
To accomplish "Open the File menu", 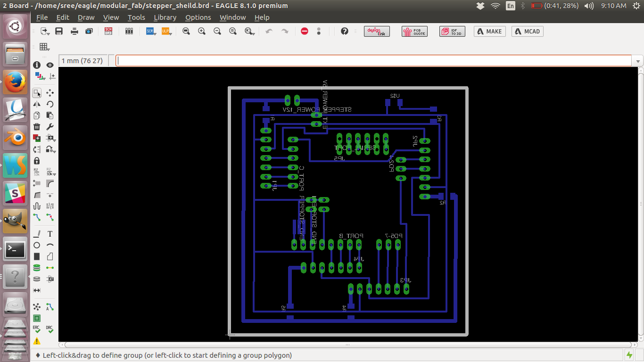I will [x=42, y=17].
